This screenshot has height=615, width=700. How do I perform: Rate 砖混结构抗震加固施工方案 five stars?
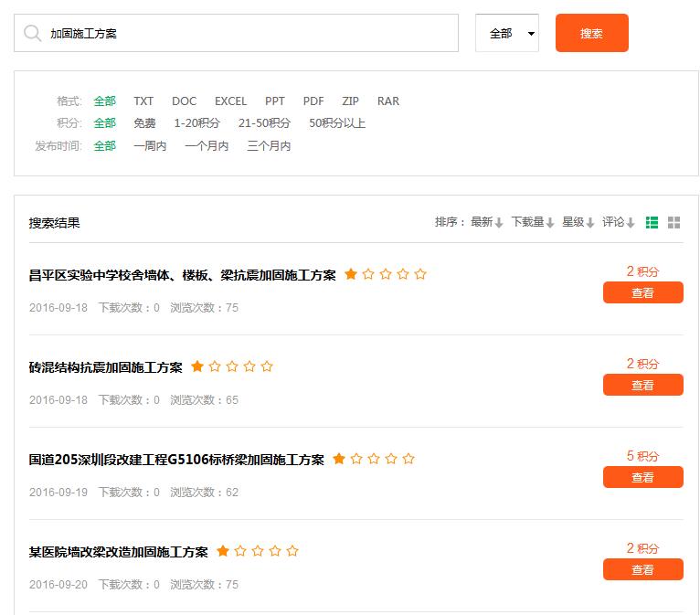pyautogui.click(x=267, y=366)
